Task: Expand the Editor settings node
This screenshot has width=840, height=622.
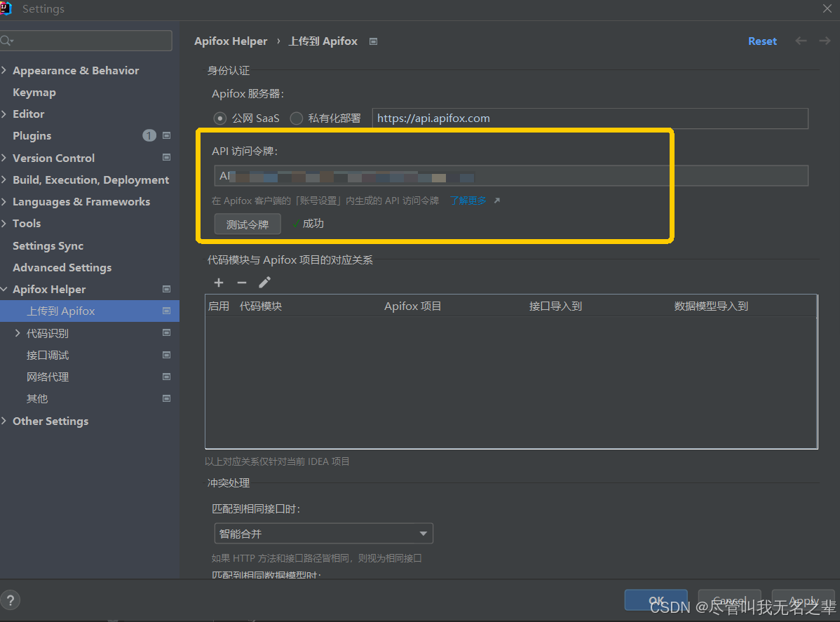Action: point(4,114)
